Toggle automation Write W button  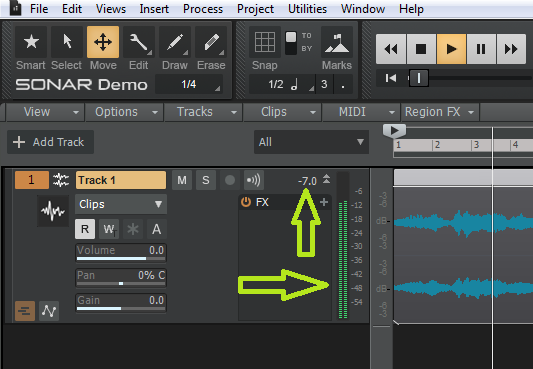click(109, 229)
